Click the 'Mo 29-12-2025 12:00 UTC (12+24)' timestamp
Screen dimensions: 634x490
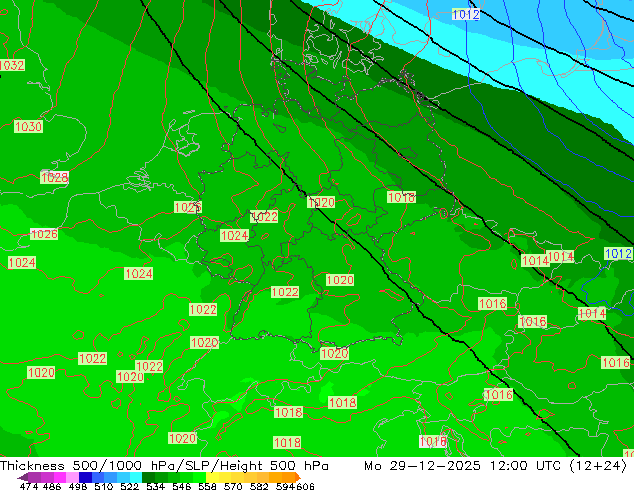coord(495,466)
